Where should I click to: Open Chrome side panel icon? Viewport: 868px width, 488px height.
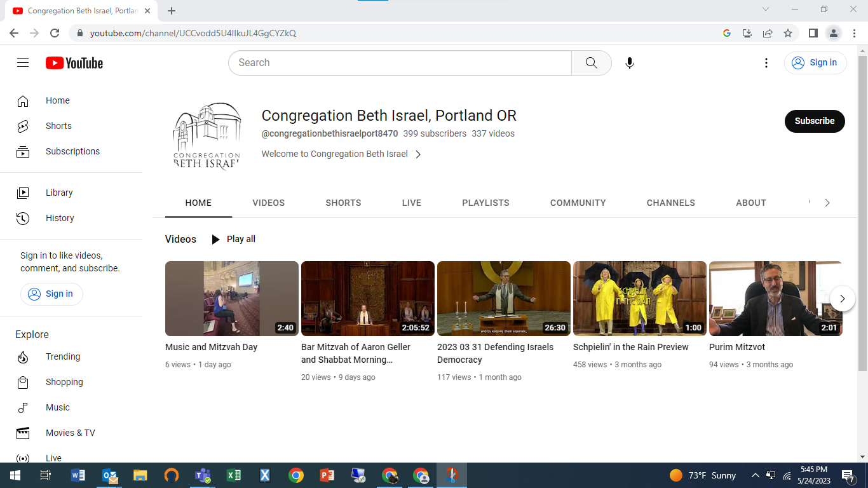pos(813,33)
